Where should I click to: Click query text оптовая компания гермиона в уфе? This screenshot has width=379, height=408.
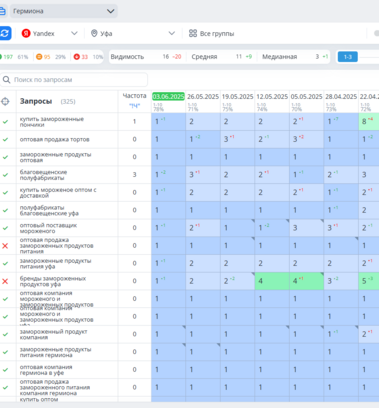click(x=46, y=370)
